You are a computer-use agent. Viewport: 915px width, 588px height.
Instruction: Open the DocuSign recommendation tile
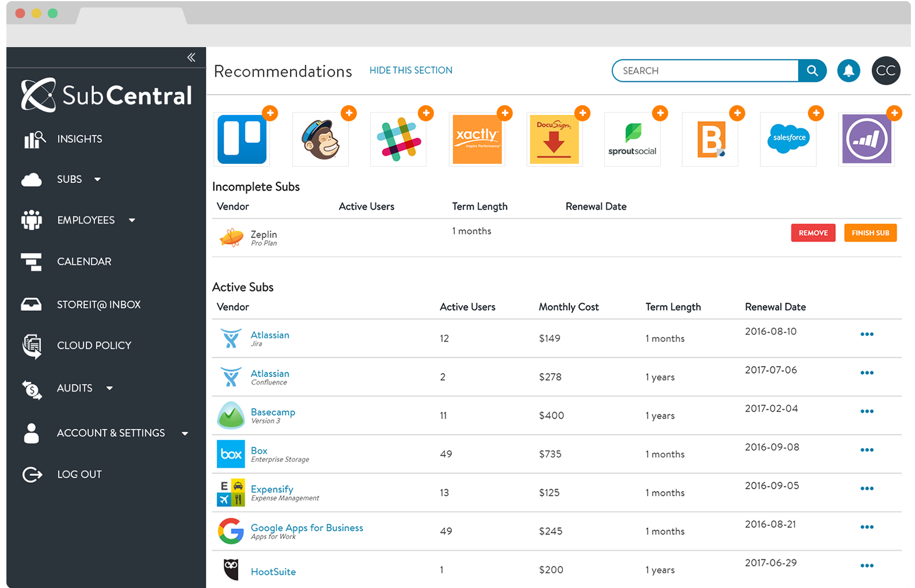(x=554, y=139)
